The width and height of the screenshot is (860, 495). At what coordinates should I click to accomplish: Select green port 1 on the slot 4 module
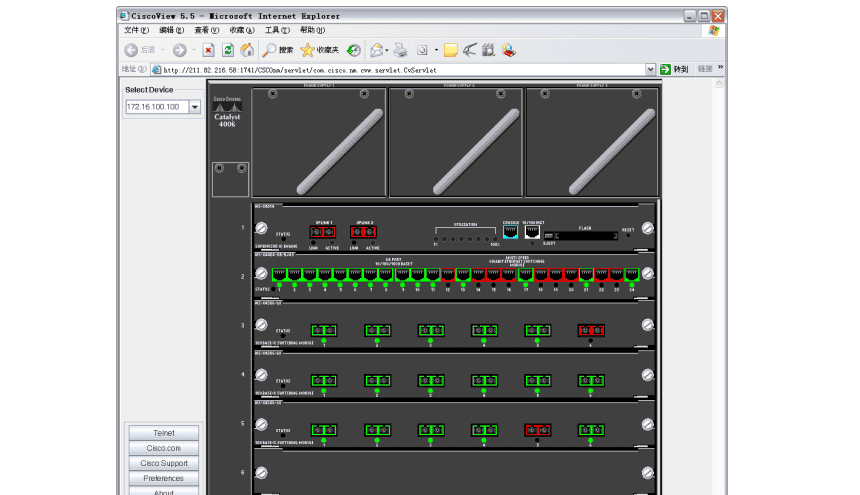click(x=324, y=380)
